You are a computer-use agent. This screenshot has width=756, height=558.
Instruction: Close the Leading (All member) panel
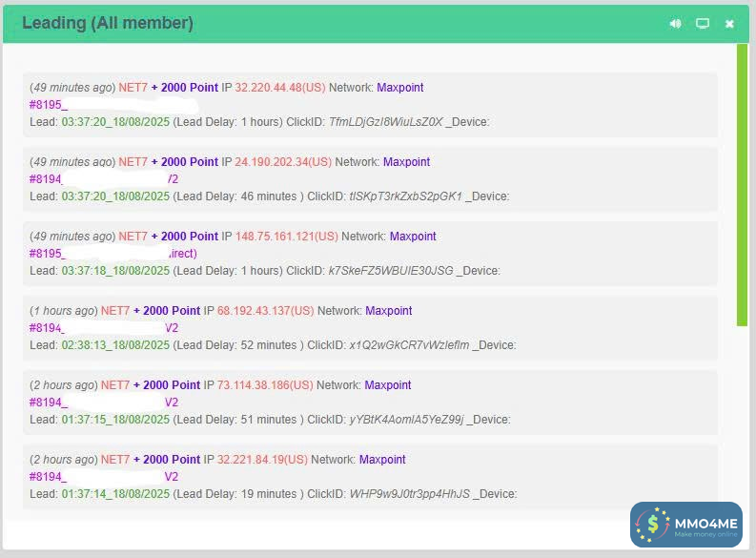tap(729, 24)
